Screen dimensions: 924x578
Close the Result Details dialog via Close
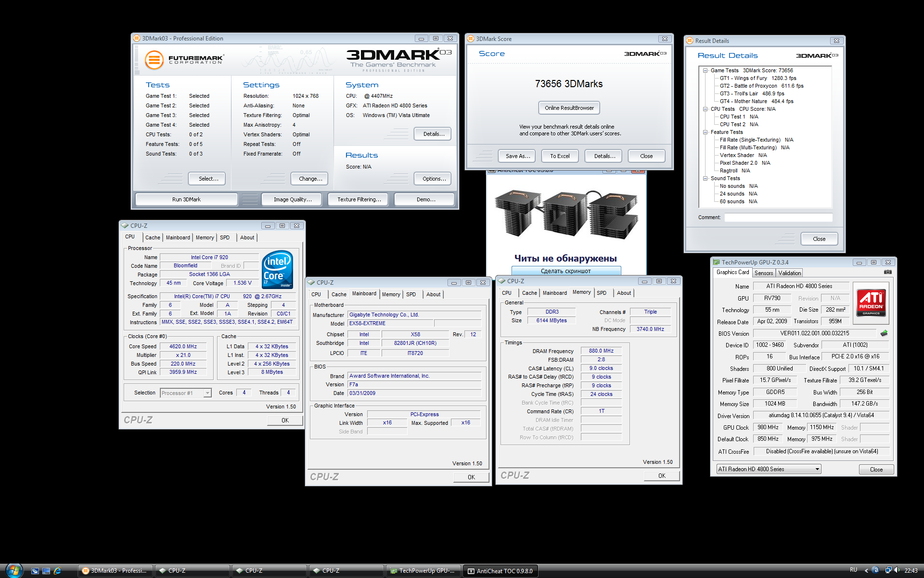[819, 239]
